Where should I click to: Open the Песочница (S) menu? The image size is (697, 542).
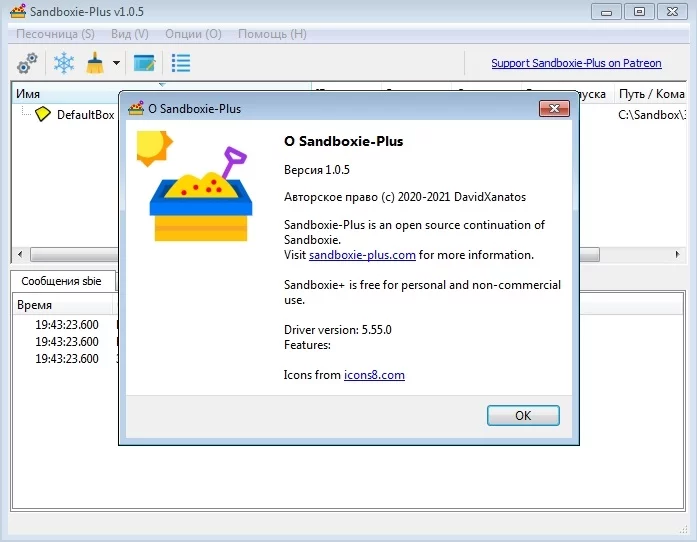(55, 34)
